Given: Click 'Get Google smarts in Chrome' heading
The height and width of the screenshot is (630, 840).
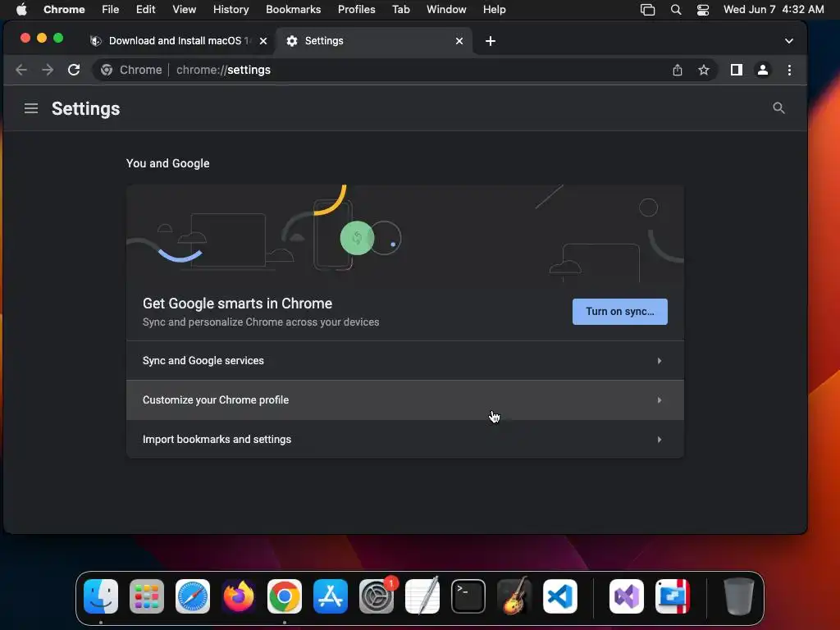Looking at the screenshot, I should click(x=237, y=304).
